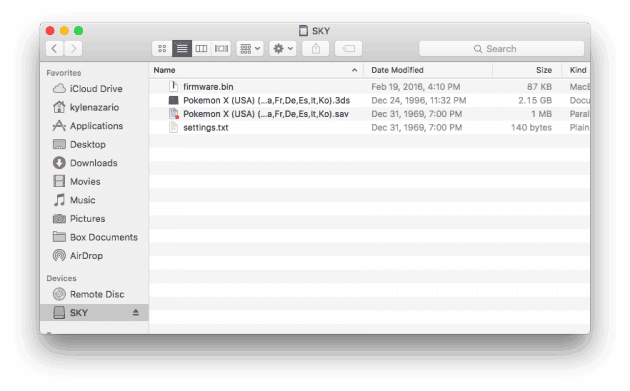Open the item arrangement dropdown
The image size is (630, 391).
250,49
